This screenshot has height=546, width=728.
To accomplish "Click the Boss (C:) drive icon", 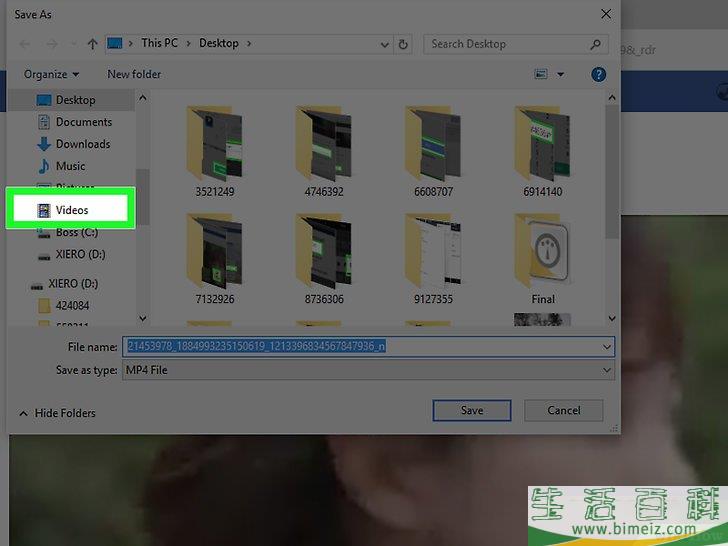I will (x=44, y=234).
